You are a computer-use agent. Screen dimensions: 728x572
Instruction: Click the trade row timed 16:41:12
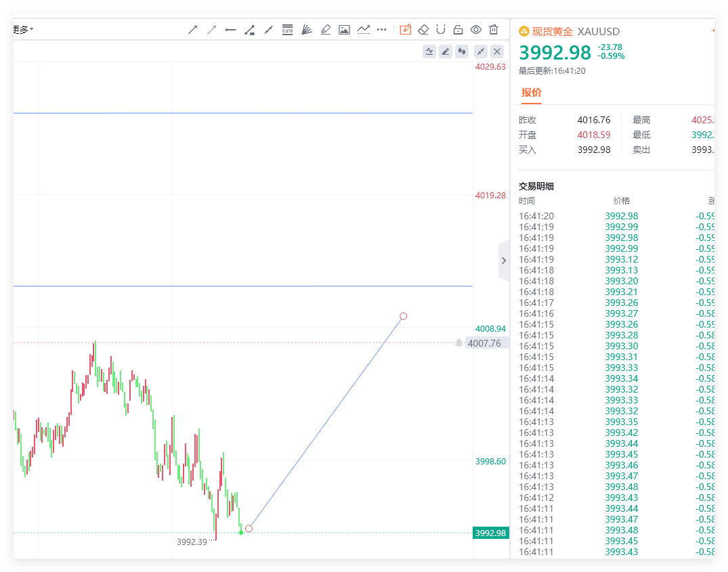click(x=616, y=498)
